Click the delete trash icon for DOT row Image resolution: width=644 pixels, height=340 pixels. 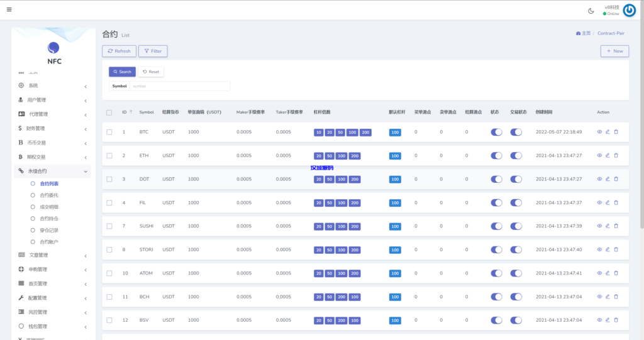click(616, 179)
